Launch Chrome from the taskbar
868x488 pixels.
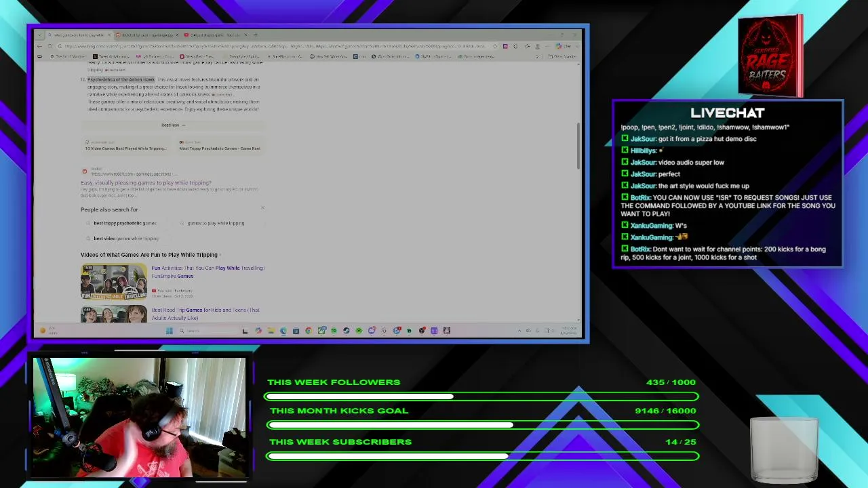point(309,331)
